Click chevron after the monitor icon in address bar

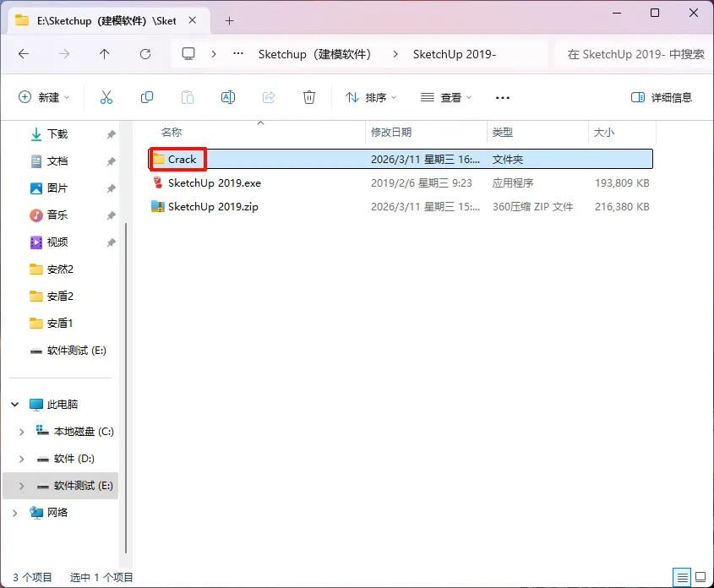pyautogui.click(x=214, y=54)
